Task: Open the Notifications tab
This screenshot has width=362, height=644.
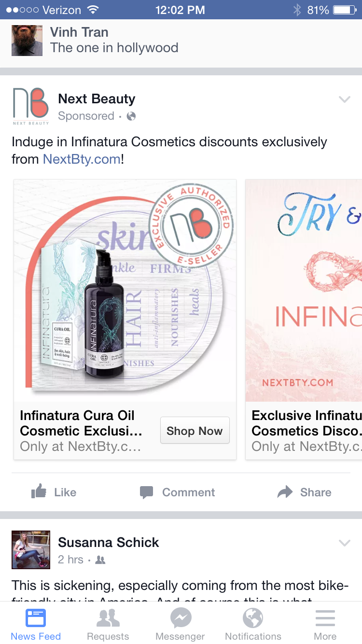Action: pyautogui.click(x=253, y=624)
